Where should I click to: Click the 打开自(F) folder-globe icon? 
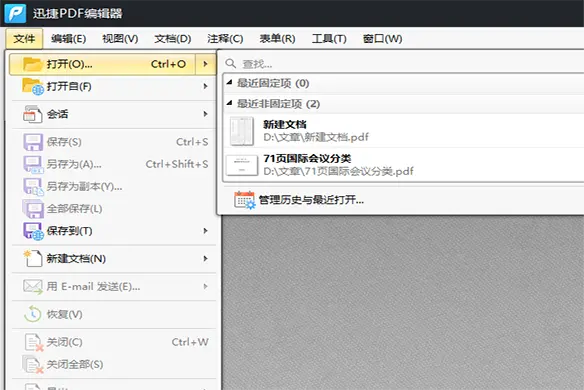pyautogui.click(x=33, y=87)
